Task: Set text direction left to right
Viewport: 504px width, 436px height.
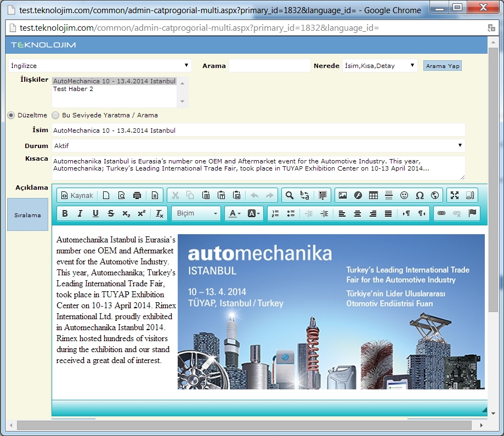Action: click(406, 213)
